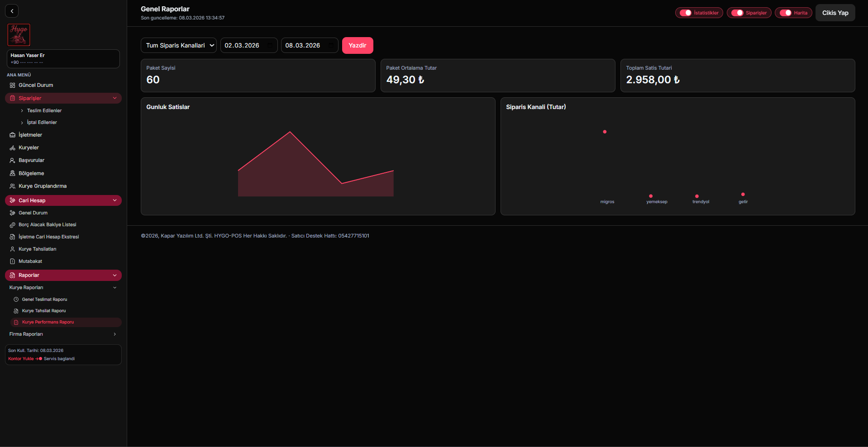Open Teslim Edilenler submenu item
868x447 pixels.
(x=44, y=111)
